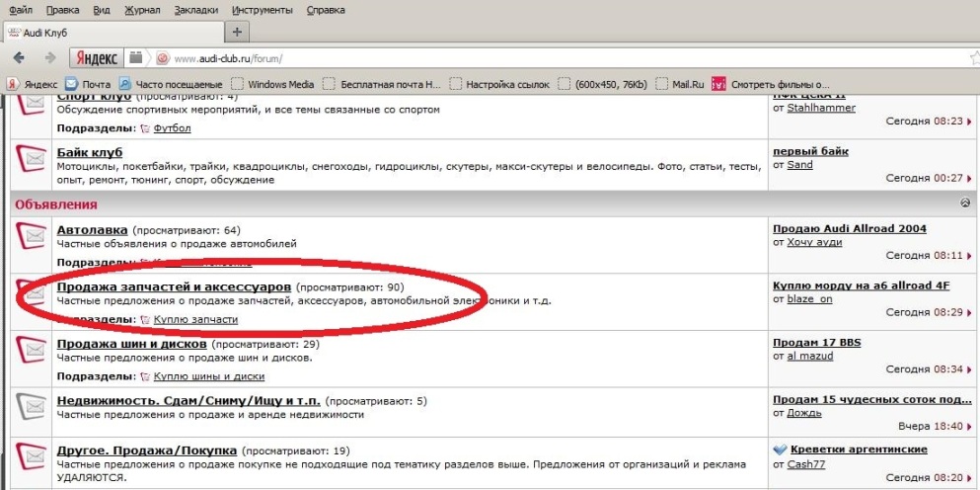Switch to the Audi Клуб tab
This screenshot has height=490, width=980.
tap(59, 32)
